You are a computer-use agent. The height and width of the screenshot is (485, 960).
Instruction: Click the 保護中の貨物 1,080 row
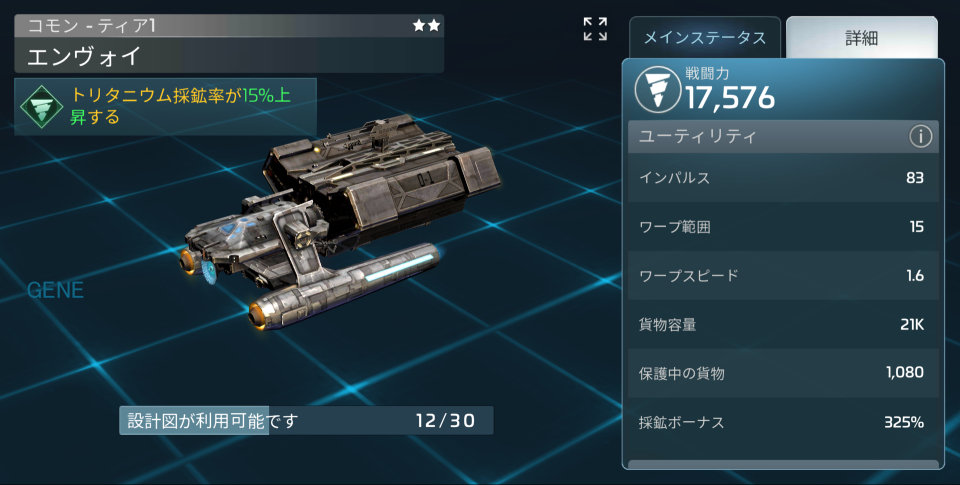pos(783,373)
